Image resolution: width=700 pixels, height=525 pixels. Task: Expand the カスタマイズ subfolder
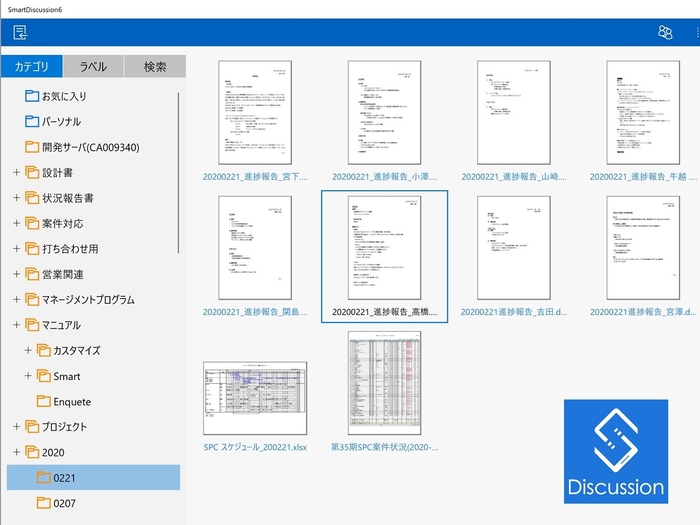(28, 350)
